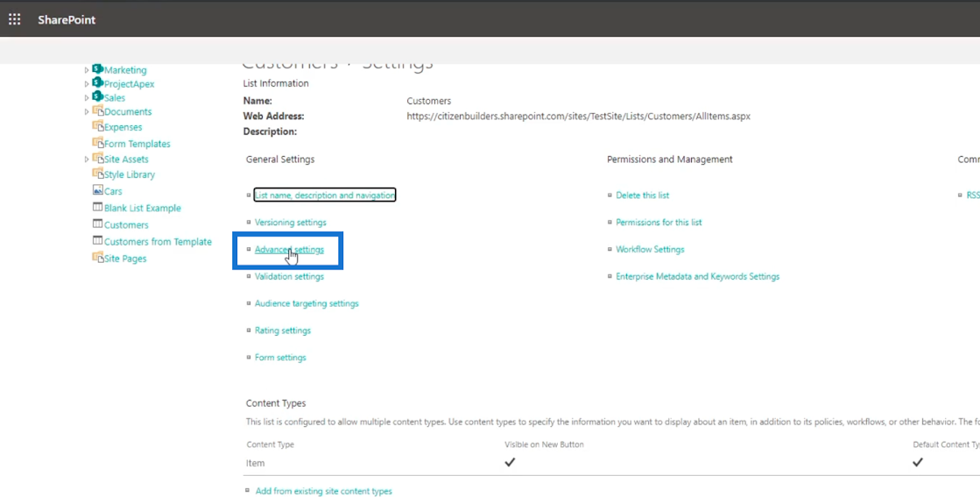Click the Item content type
Viewport: 980px width, 497px height.
[255, 463]
